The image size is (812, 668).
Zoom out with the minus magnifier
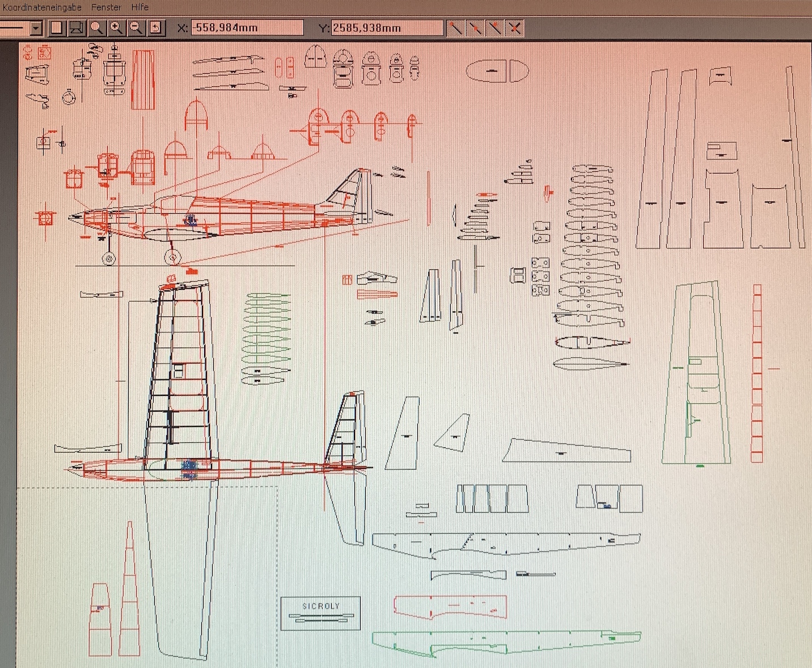[x=136, y=28]
